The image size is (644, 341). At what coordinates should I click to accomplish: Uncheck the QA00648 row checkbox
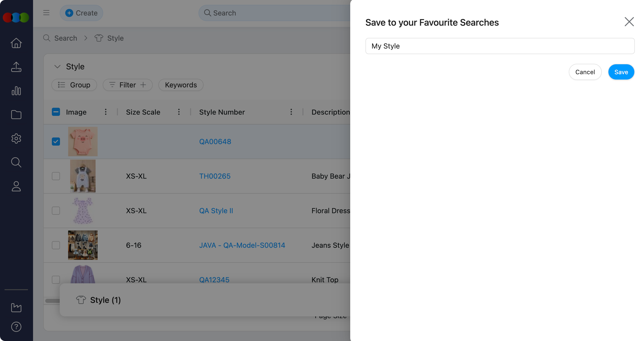pyautogui.click(x=56, y=142)
